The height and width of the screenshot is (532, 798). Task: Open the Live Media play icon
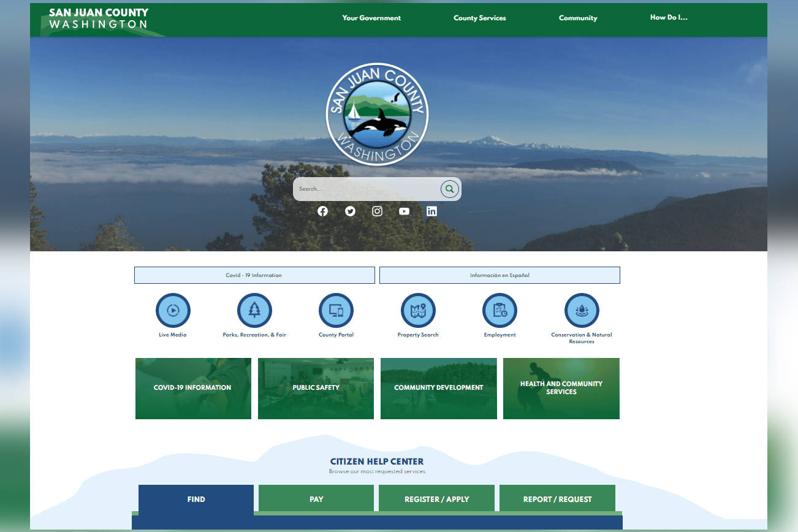point(173,310)
